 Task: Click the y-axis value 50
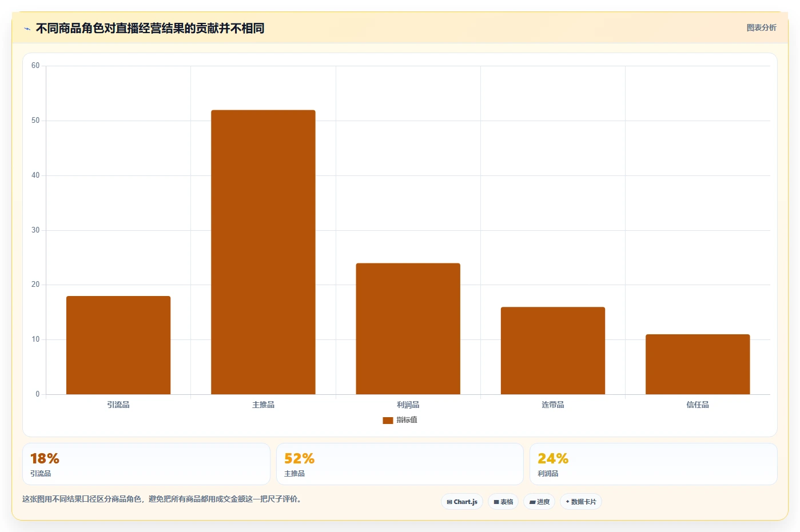(35, 121)
